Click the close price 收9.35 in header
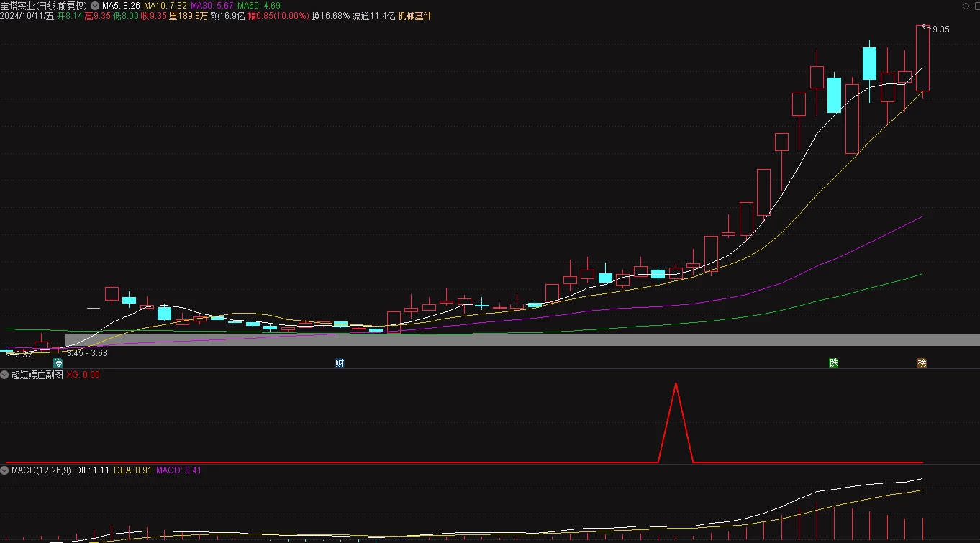Screen dimensions: 980x543 (154, 16)
